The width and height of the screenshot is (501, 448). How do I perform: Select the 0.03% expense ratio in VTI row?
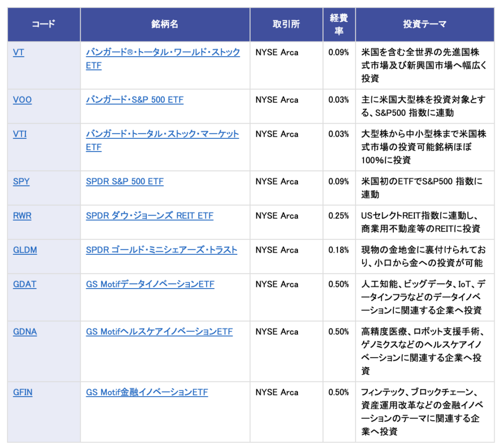[339, 134]
